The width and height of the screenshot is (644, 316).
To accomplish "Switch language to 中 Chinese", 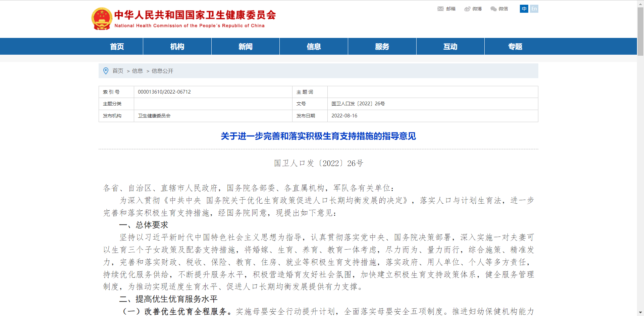I will pos(524,9).
